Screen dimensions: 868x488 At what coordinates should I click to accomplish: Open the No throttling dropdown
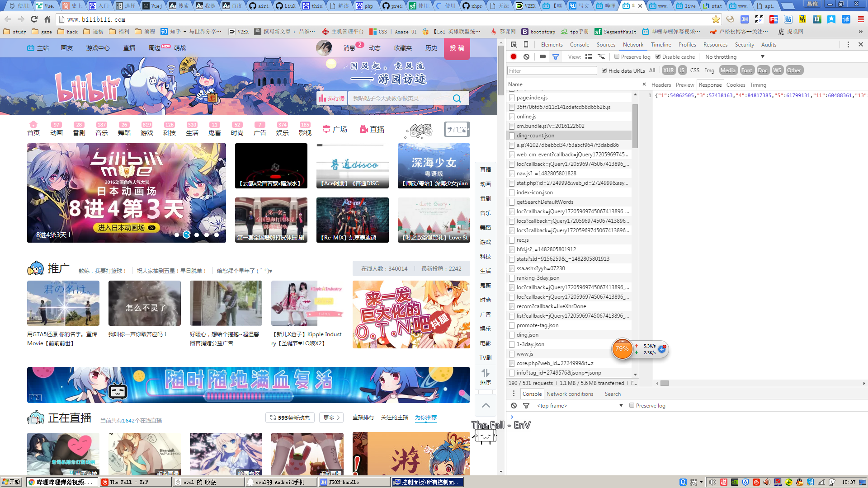[x=735, y=56]
